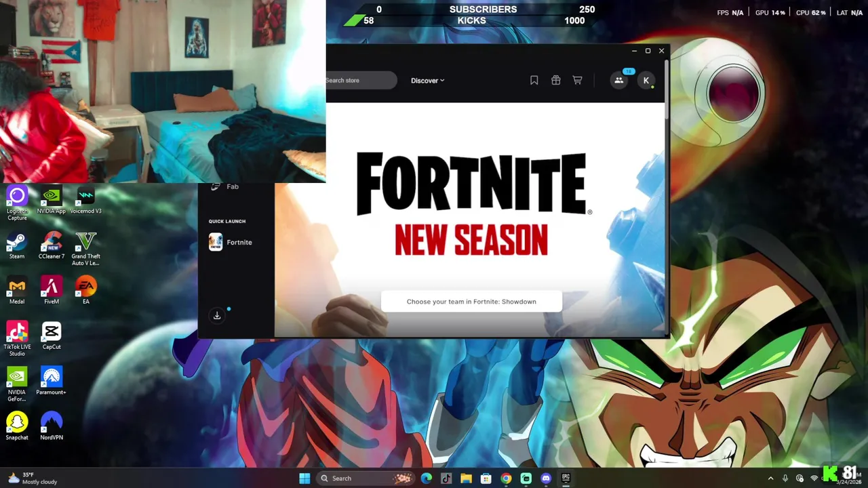This screenshot has height=488, width=868.
Task: Show hidden system tray icons chevron
Action: [770, 479]
